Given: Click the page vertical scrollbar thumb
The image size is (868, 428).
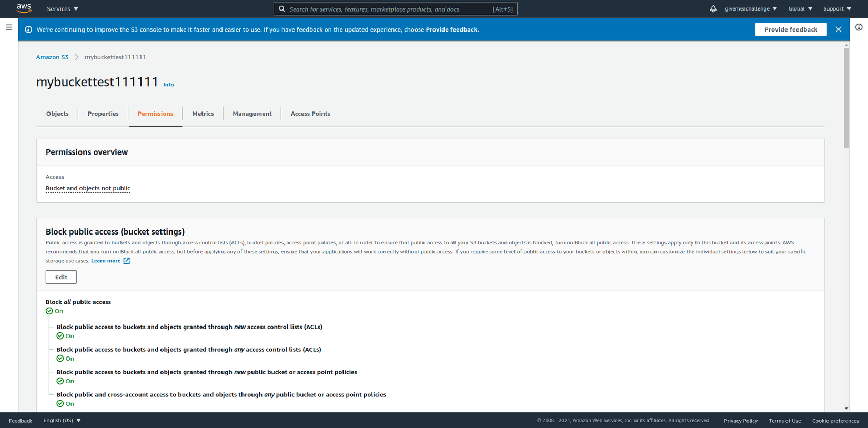Looking at the screenshot, I should tap(846, 98).
